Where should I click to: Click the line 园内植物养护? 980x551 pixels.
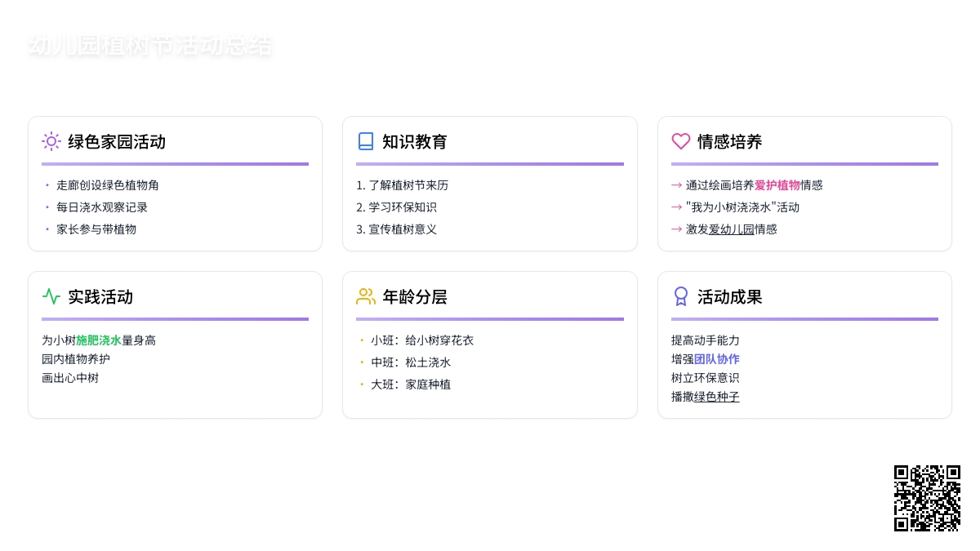[x=76, y=359]
